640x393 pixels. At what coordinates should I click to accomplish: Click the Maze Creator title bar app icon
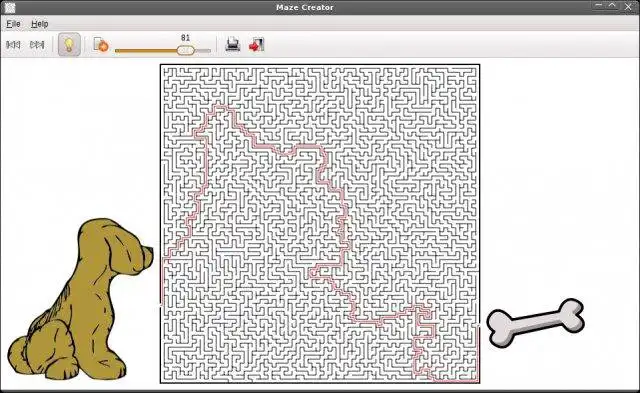pyautogui.click(x=10, y=7)
